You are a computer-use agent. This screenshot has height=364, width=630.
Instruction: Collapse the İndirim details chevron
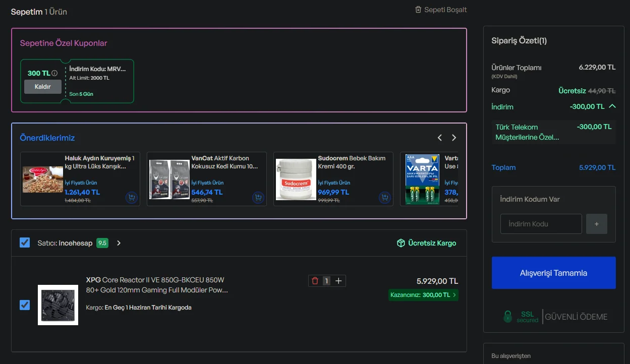pos(612,106)
